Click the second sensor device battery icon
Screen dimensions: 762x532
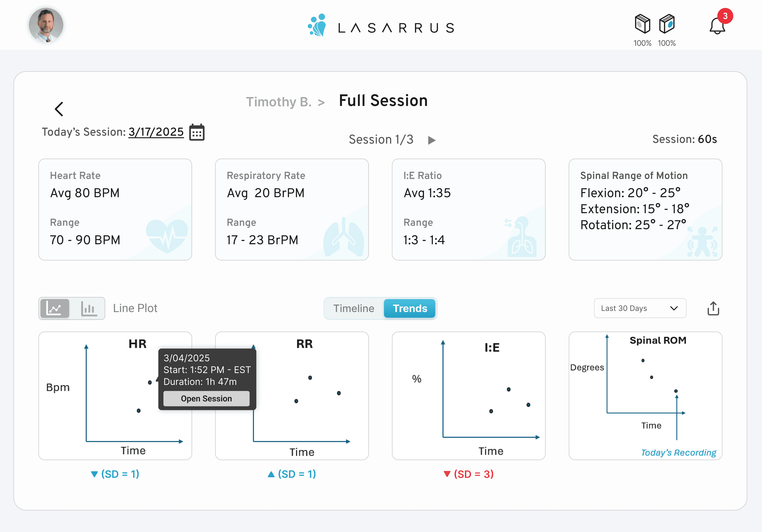[667, 24]
